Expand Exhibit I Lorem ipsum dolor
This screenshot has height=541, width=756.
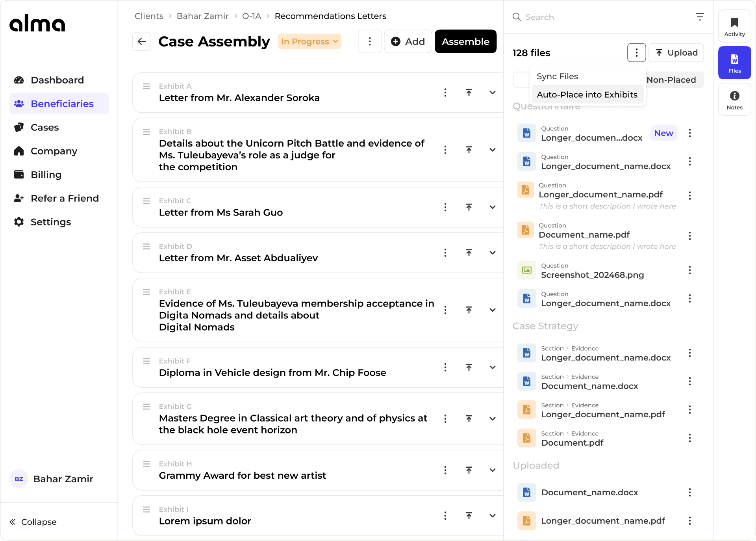(x=493, y=516)
